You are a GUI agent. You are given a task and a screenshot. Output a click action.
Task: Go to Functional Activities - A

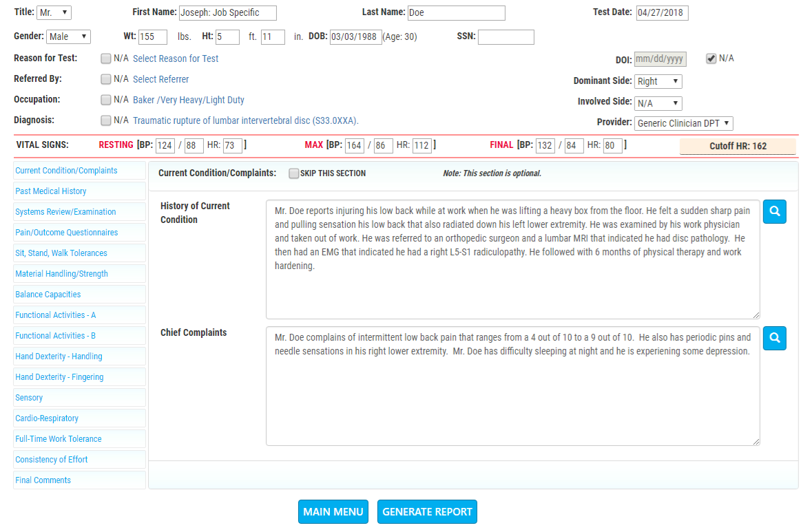[79, 315]
